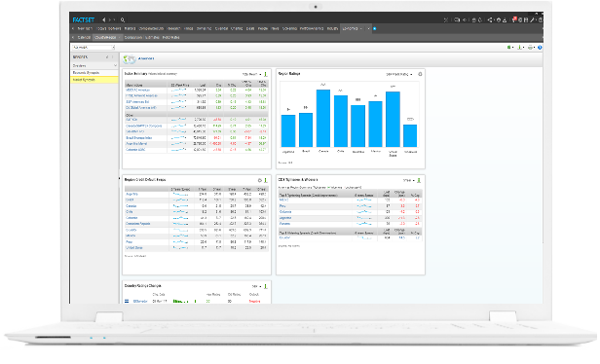Viewport: 600px width, 364px height.
Task: Open the Excel export dropdown arrow
Action: (x=512, y=48)
